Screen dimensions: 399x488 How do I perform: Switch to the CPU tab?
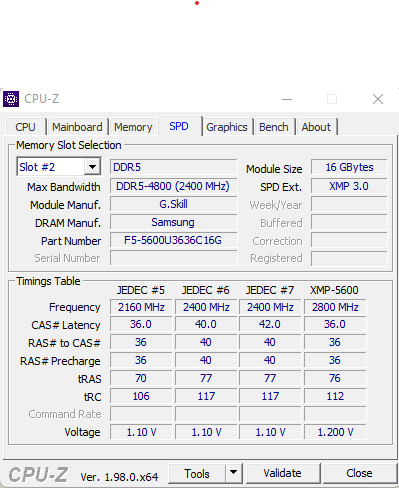tap(25, 127)
